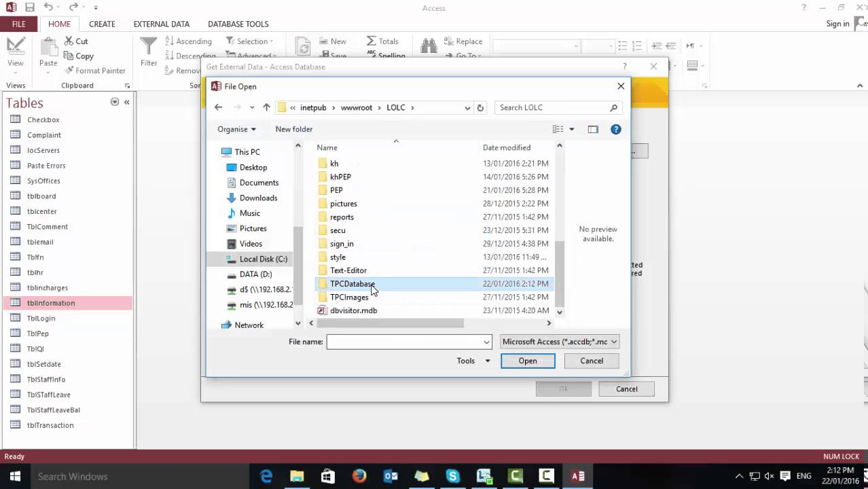Click the Find binoculars icon
The image size is (868, 489).
click(429, 46)
